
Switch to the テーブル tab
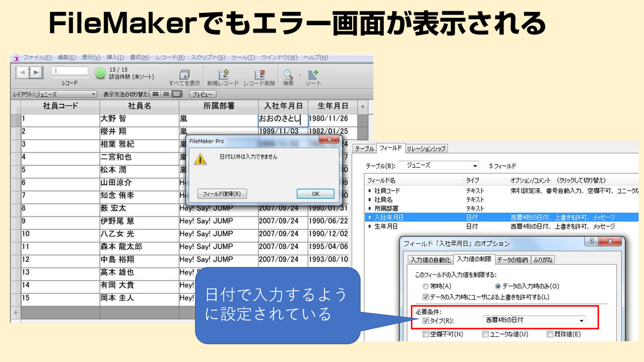coord(364,149)
